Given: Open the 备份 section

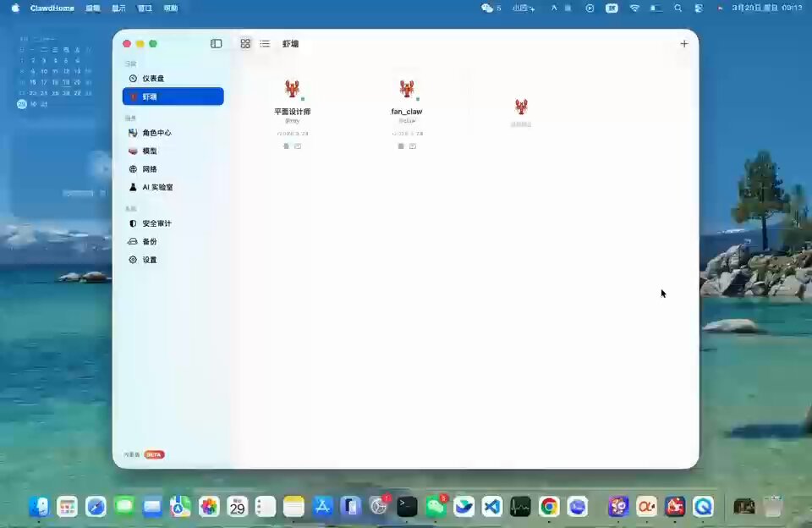Looking at the screenshot, I should coord(150,241).
